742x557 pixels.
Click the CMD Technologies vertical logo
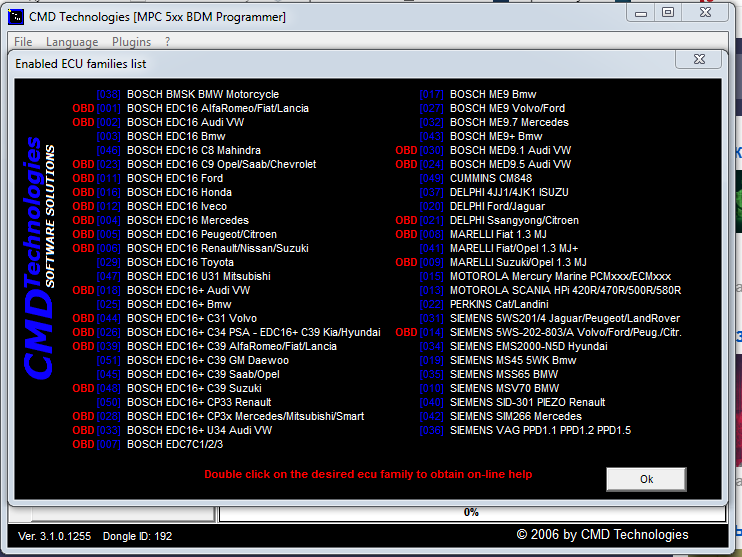coord(42,258)
